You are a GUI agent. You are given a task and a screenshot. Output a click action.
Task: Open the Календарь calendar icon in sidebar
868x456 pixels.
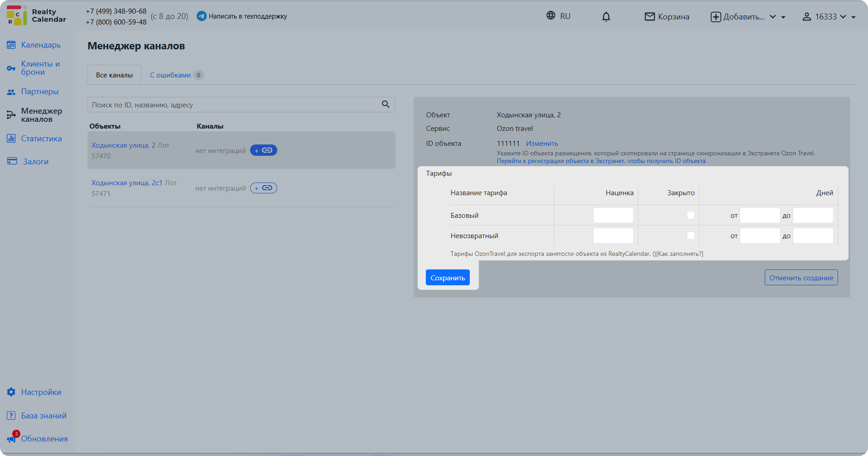(x=11, y=45)
